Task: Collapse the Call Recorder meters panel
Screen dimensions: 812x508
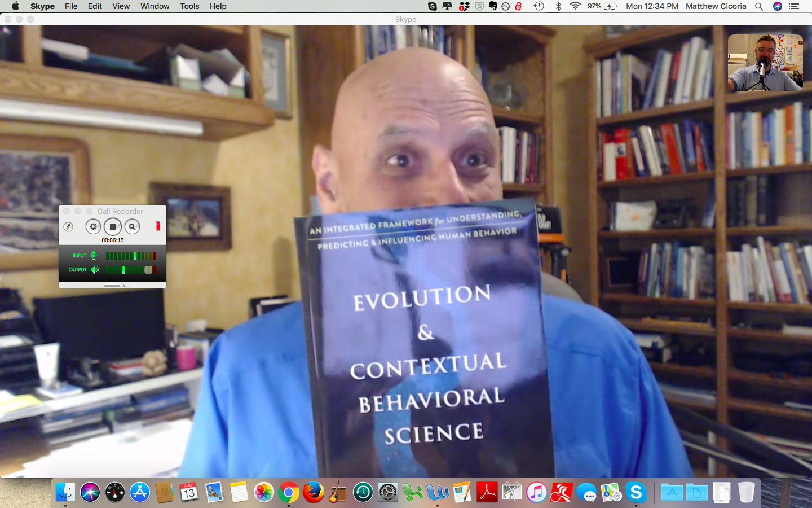Action: [x=124, y=285]
